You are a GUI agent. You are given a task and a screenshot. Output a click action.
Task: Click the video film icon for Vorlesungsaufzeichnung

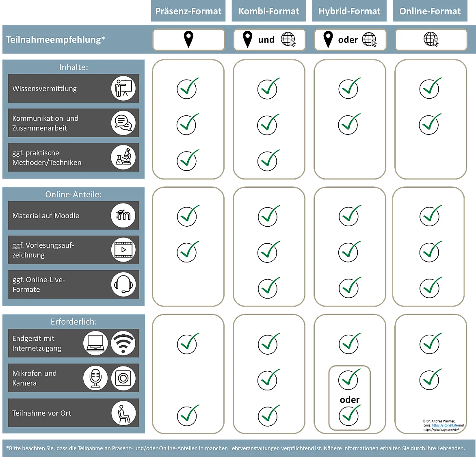click(123, 250)
